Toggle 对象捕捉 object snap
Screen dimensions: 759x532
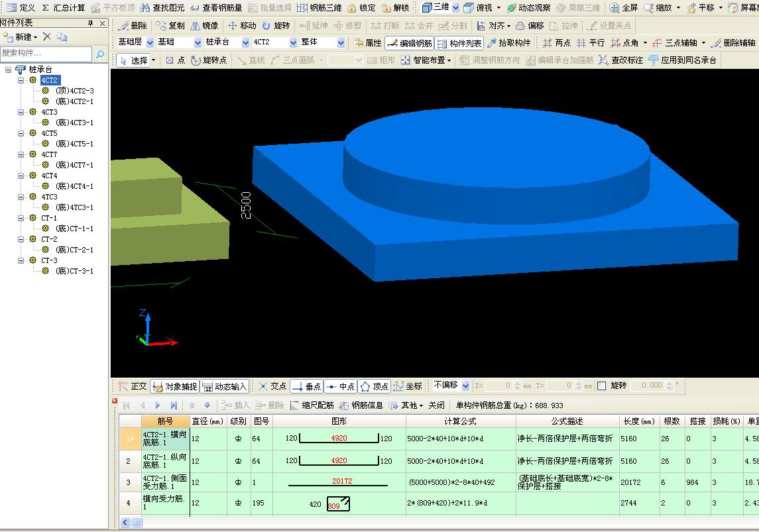(x=175, y=386)
